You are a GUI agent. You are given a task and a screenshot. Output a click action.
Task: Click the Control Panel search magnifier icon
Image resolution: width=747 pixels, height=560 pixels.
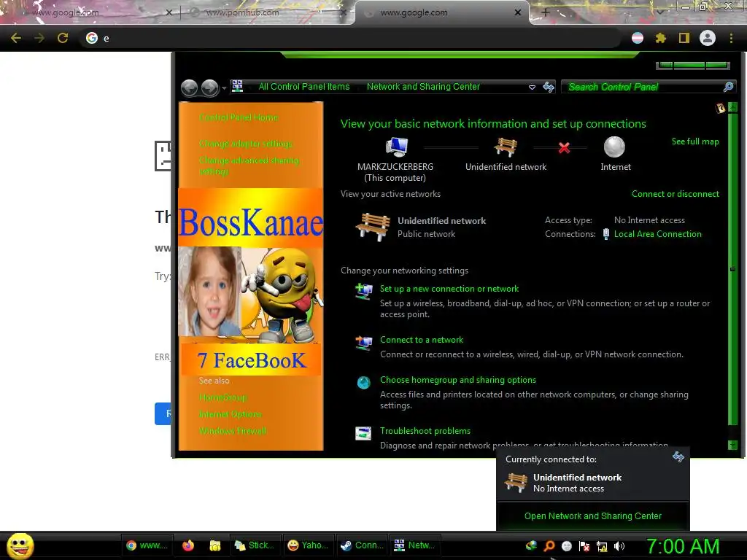728,87
